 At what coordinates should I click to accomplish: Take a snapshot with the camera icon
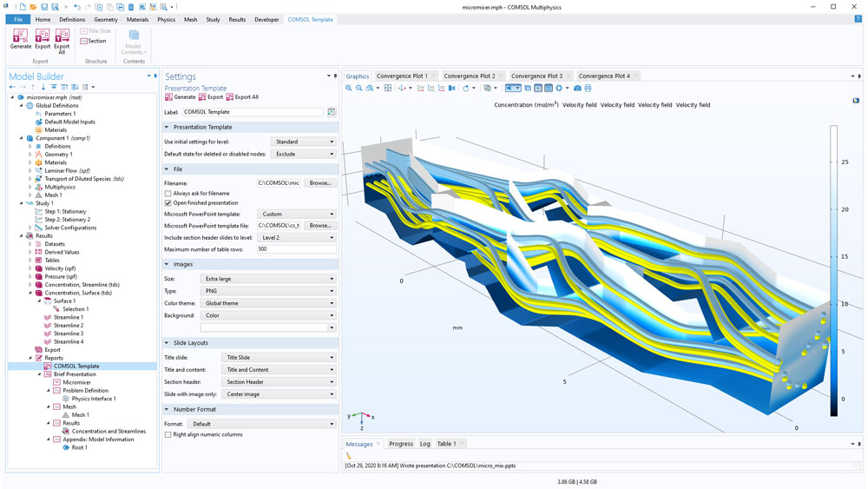pos(577,89)
